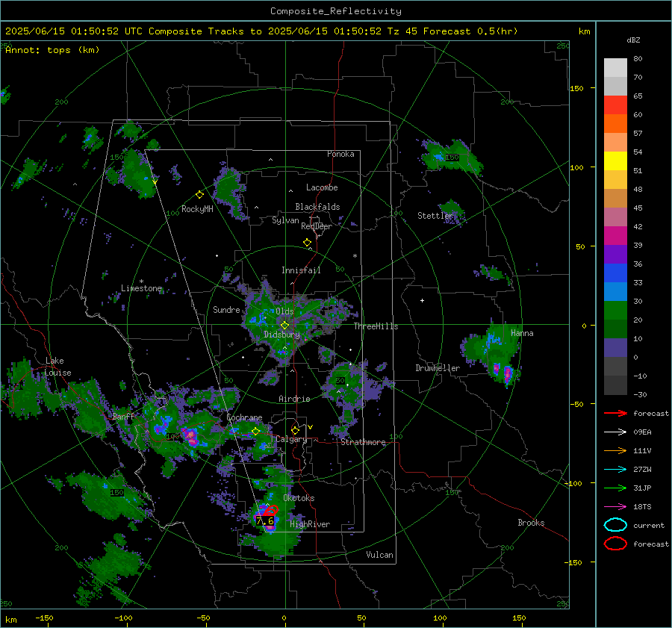Screen dimensions: 672x628
Task: Click the Cochrane city label
Action: pos(244,417)
